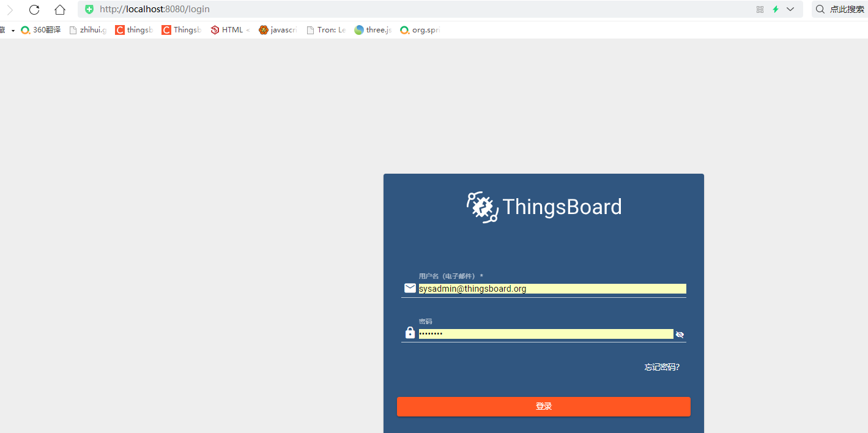Reload the page with the refresh icon
This screenshot has width=868, height=433.
(x=34, y=9)
